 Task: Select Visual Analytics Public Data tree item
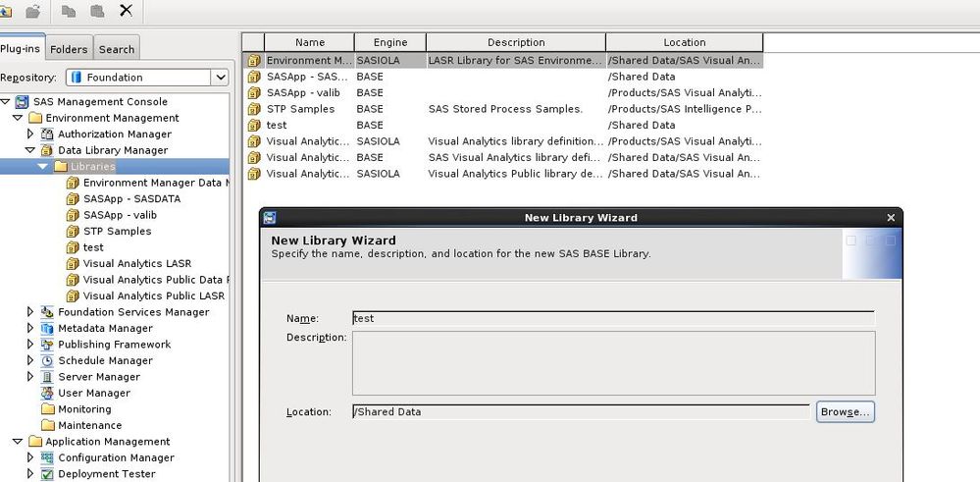tap(156, 280)
